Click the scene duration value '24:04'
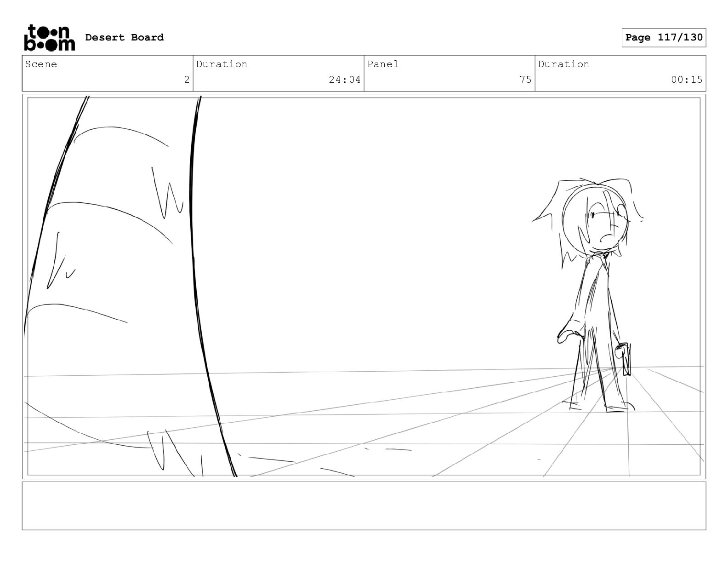Image resolution: width=728 pixels, height=563 pixels. point(345,80)
